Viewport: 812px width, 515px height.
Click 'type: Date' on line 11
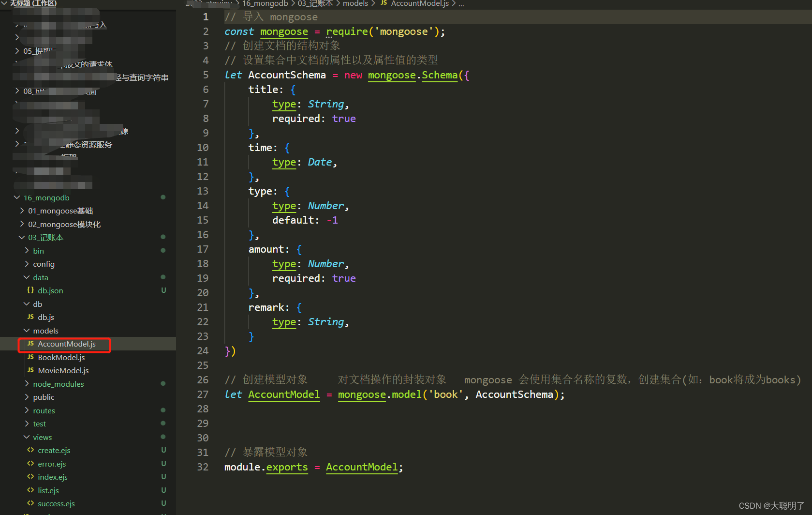(302, 162)
